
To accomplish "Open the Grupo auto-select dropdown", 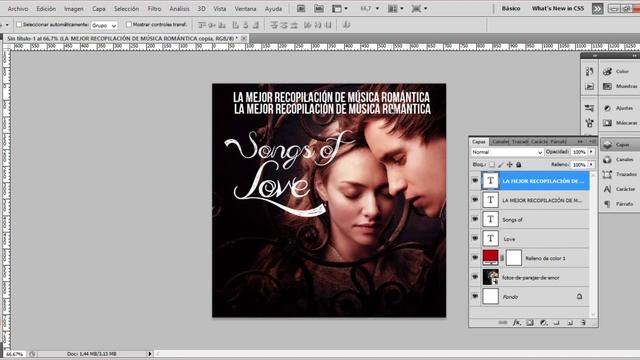I will point(104,25).
